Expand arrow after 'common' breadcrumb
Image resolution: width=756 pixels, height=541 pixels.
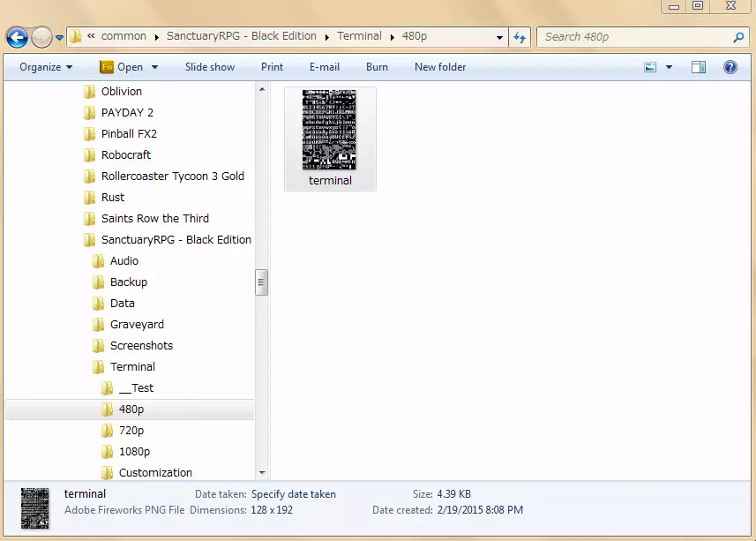point(157,37)
